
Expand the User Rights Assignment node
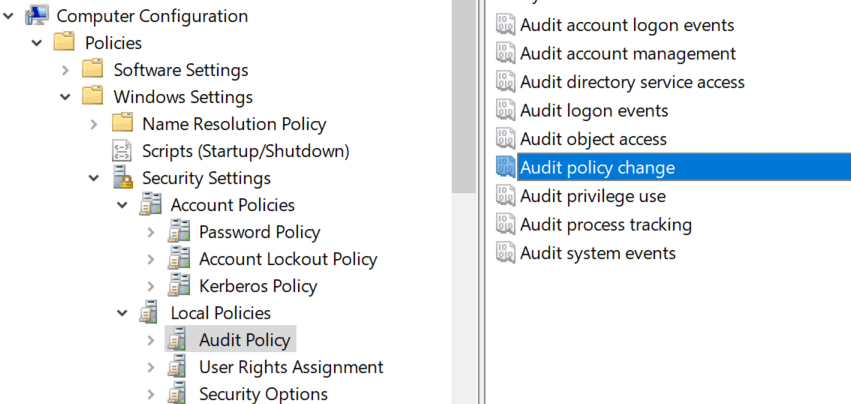point(151,368)
